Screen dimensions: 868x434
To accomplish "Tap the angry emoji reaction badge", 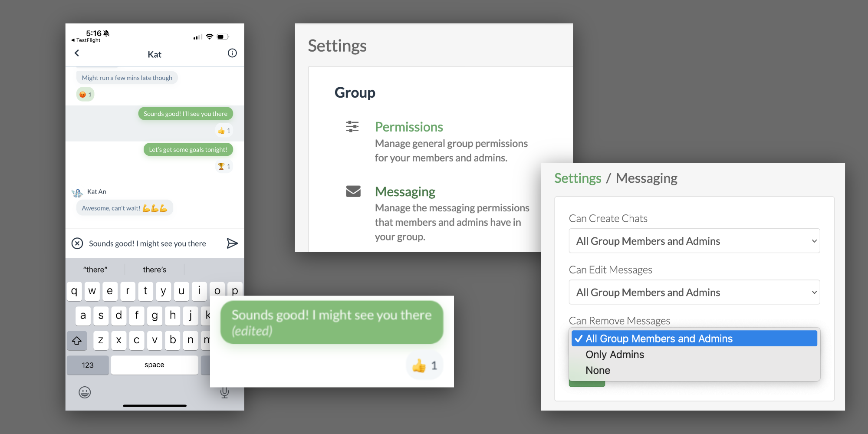I will tap(85, 95).
